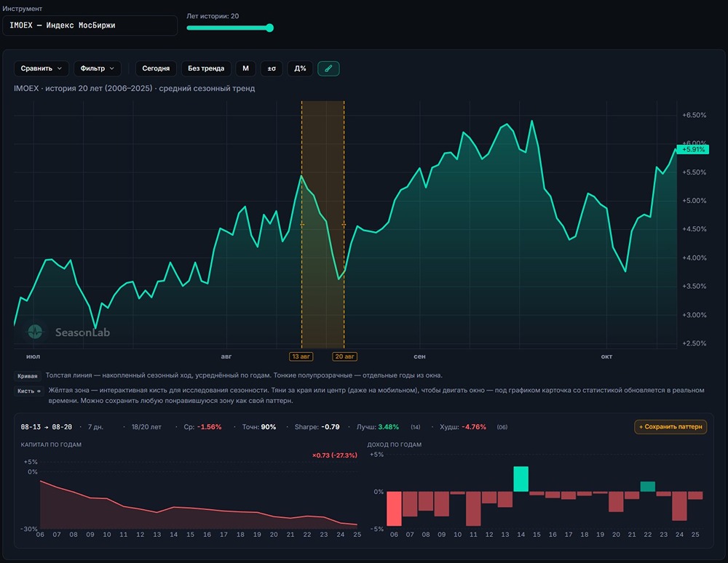Click the red 2011 income bar
This screenshot has height=563, width=728.
[x=473, y=508]
